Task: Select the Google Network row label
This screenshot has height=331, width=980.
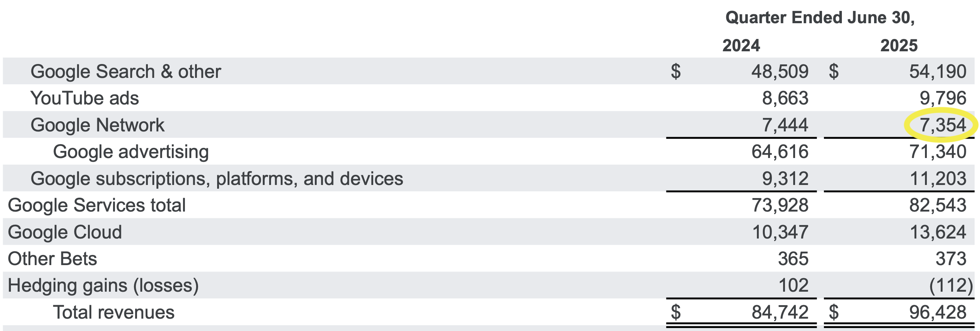Action: [x=97, y=125]
